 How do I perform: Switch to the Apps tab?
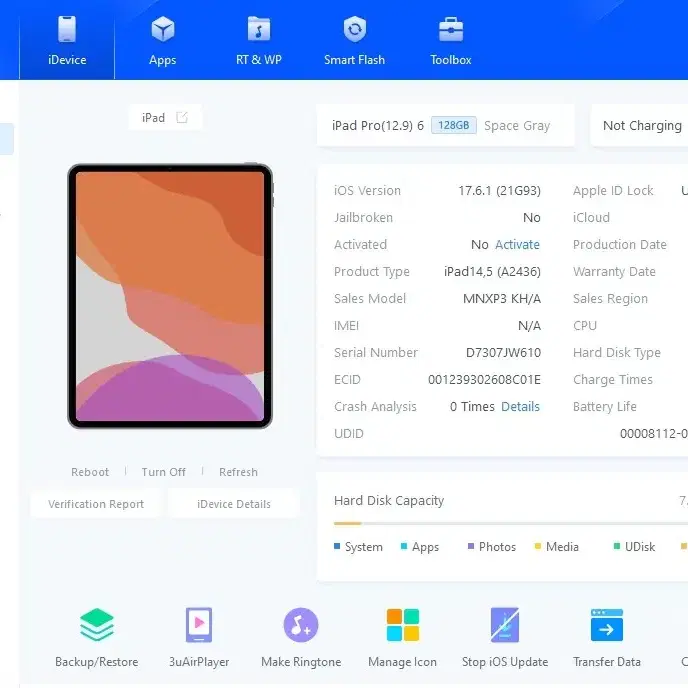162,40
